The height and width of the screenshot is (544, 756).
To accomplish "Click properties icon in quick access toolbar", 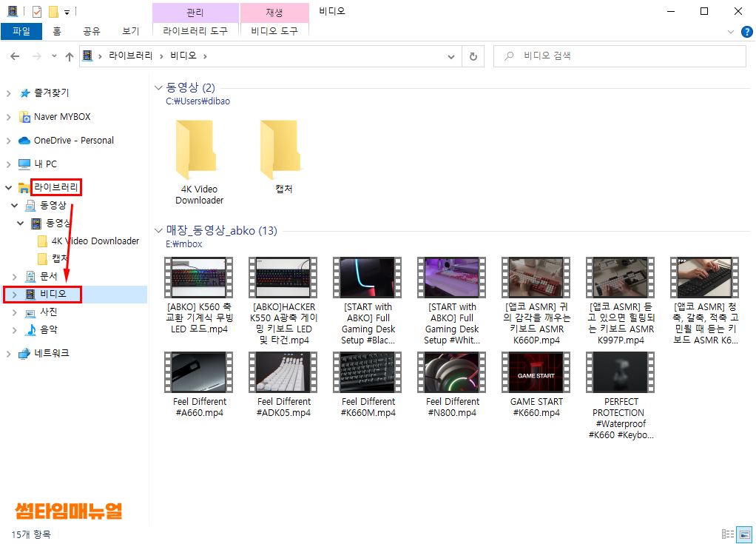I will point(37,12).
